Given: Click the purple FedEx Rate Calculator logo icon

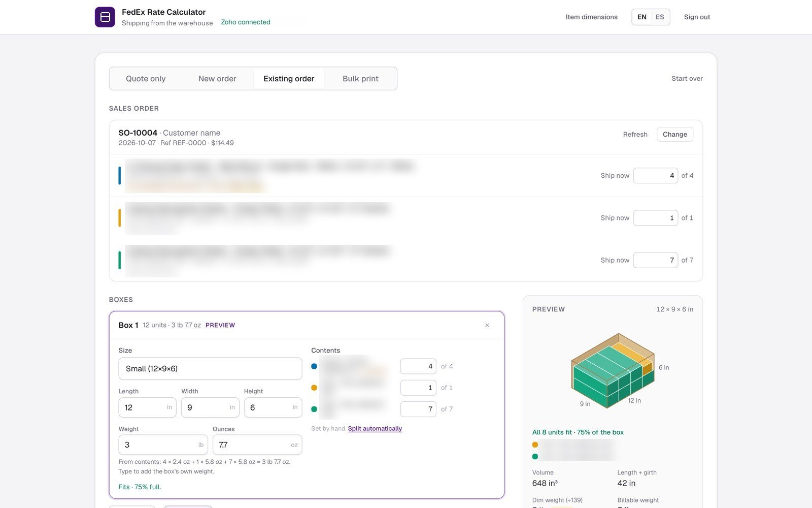Looking at the screenshot, I should point(105,17).
